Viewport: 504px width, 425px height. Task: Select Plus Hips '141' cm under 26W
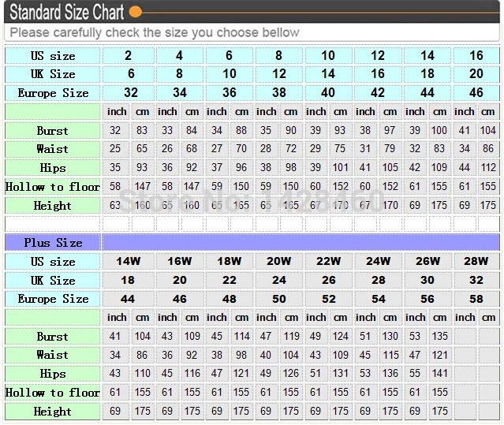(x=439, y=373)
